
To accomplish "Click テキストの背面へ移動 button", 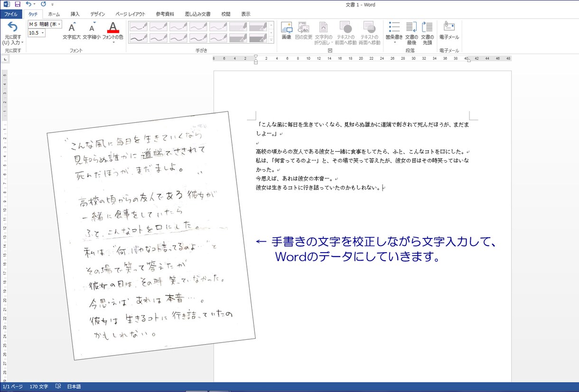I will 370,33.
